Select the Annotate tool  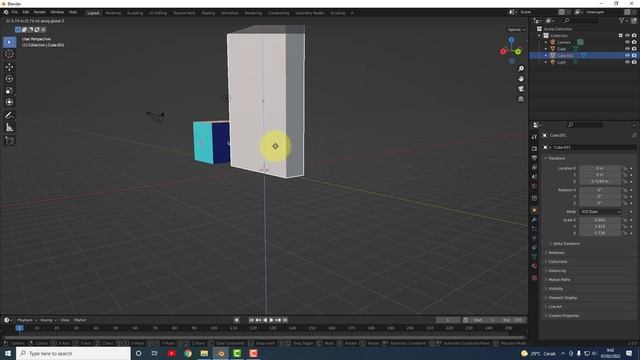[9, 116]
